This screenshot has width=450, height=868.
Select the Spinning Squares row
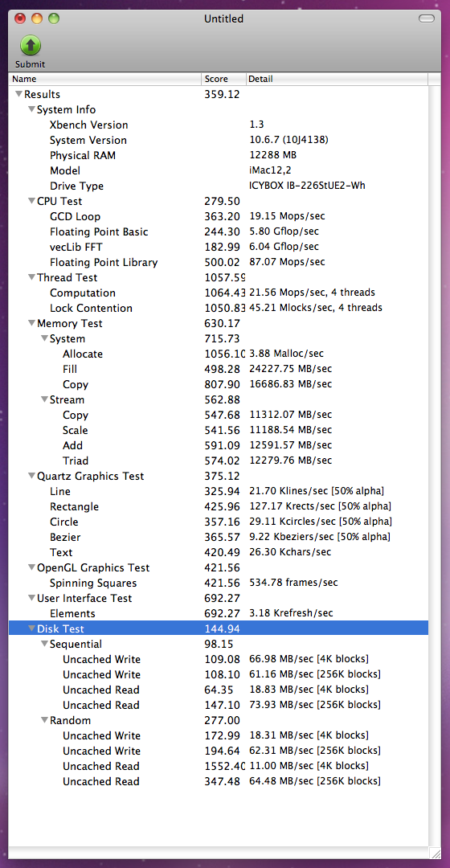point(218,583)
